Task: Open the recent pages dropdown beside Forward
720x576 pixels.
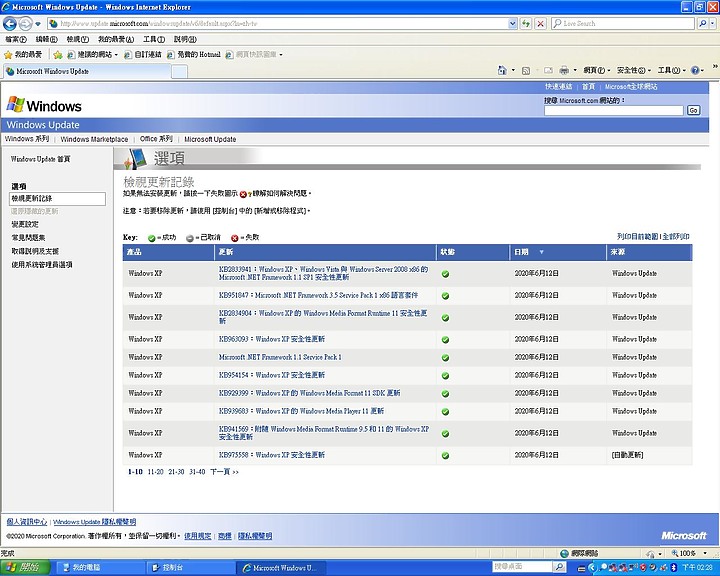Action: tap(38, 23)
